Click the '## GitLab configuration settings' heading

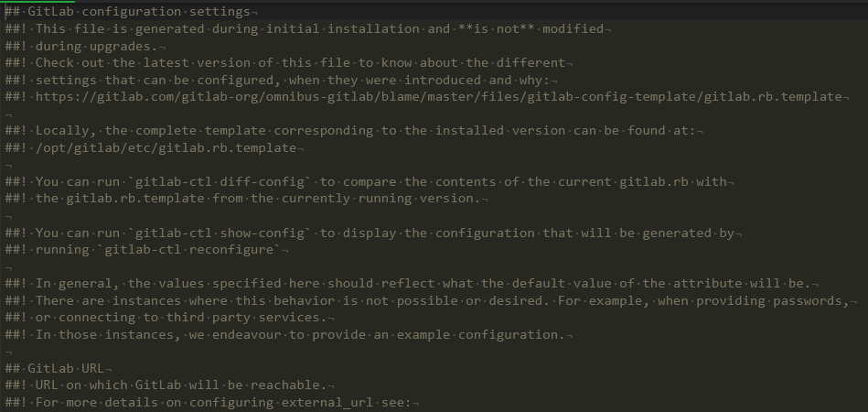coord(126,12)
